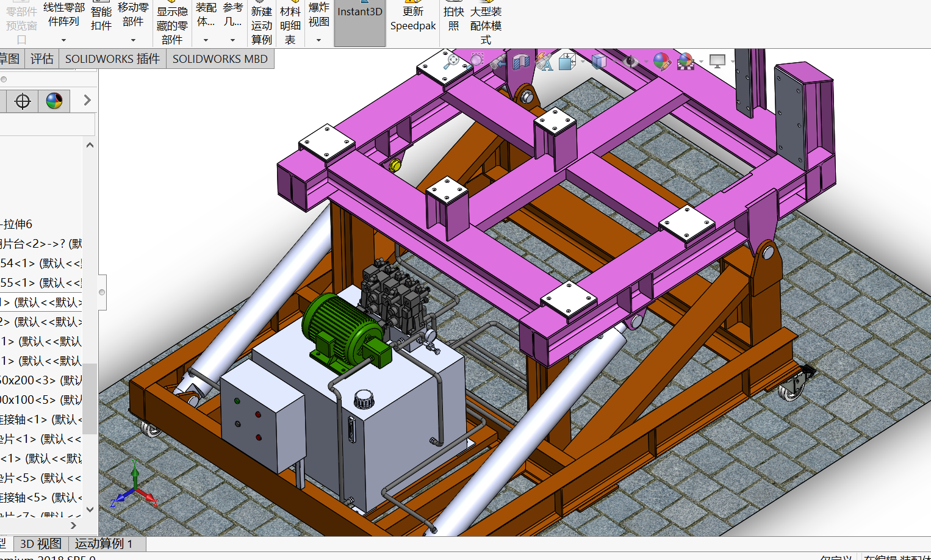931x560 pixels.
Task: Click the 装配体 features tool
Action: pyautogui.click(x=206, y=15)
